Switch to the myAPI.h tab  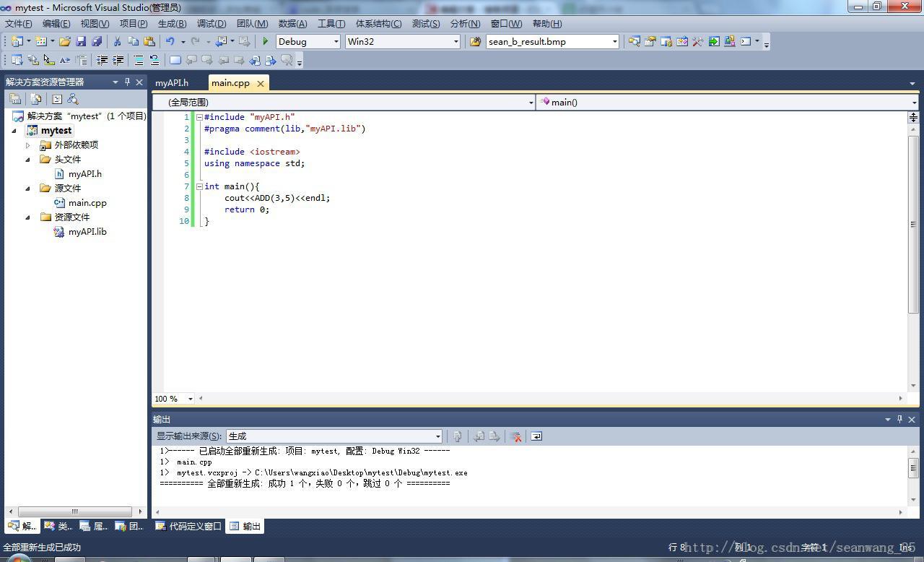point(172,83)
